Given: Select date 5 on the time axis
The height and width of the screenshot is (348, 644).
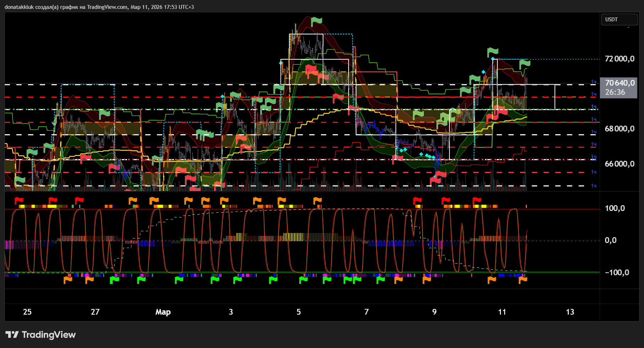Looking at the screenshot, I should point(299,312).
